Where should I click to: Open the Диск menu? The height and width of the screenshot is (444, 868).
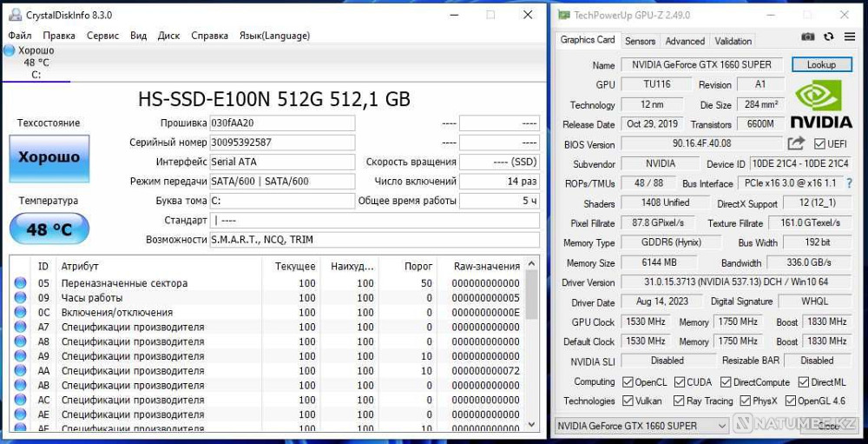coord(168,36)
